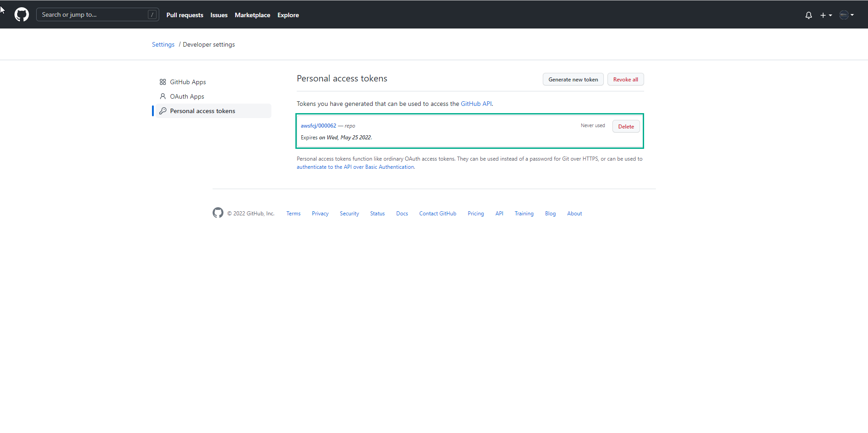Open the GitHub API link

tap(476, 104)
